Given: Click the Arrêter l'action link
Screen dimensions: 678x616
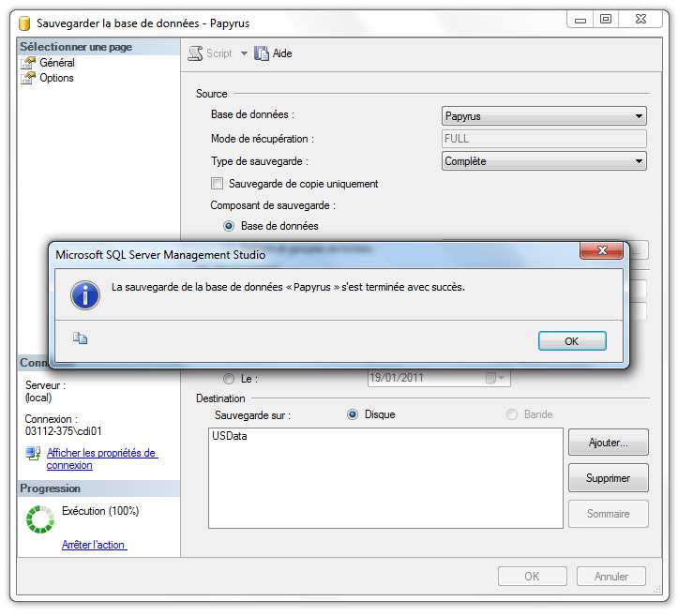Looking at the screenshot, I should (94, 545).
